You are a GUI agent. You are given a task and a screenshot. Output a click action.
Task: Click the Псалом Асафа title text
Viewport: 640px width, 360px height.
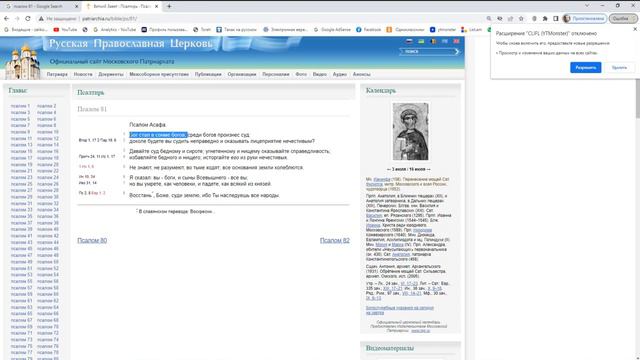(147, 125)
